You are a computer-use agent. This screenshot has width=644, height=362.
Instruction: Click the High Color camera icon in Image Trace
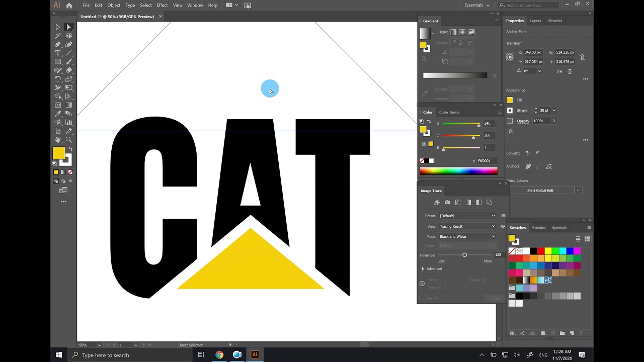[447, 202]
